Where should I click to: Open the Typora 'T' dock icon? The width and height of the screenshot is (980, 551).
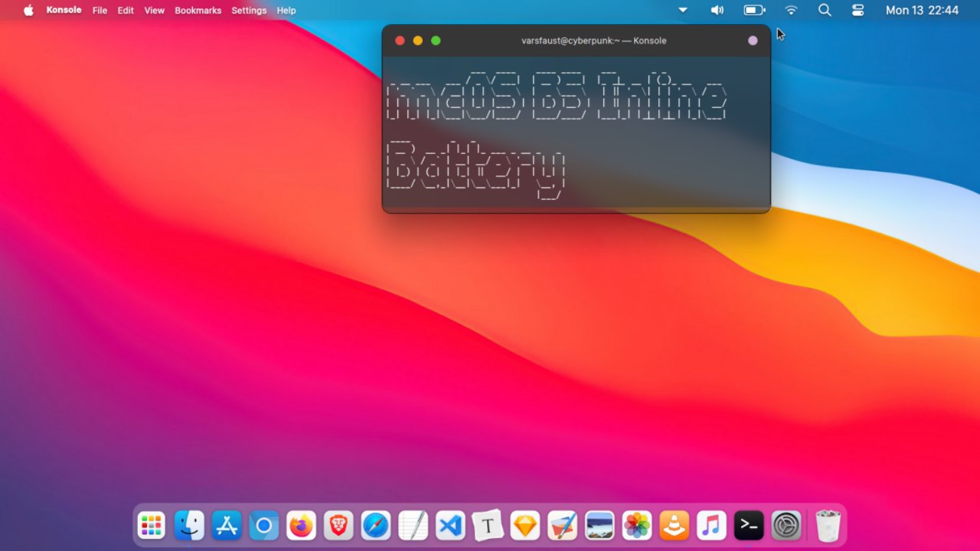point(488,526)
